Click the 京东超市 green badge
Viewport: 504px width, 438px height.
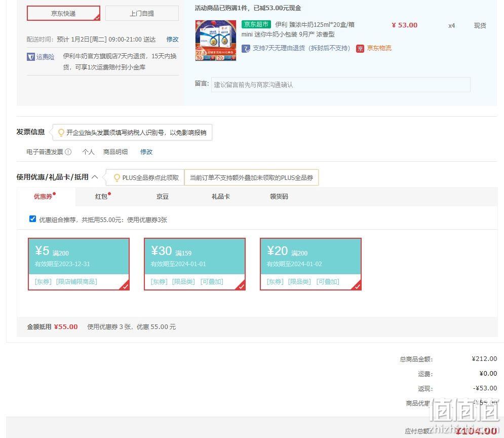pos(256,24)
